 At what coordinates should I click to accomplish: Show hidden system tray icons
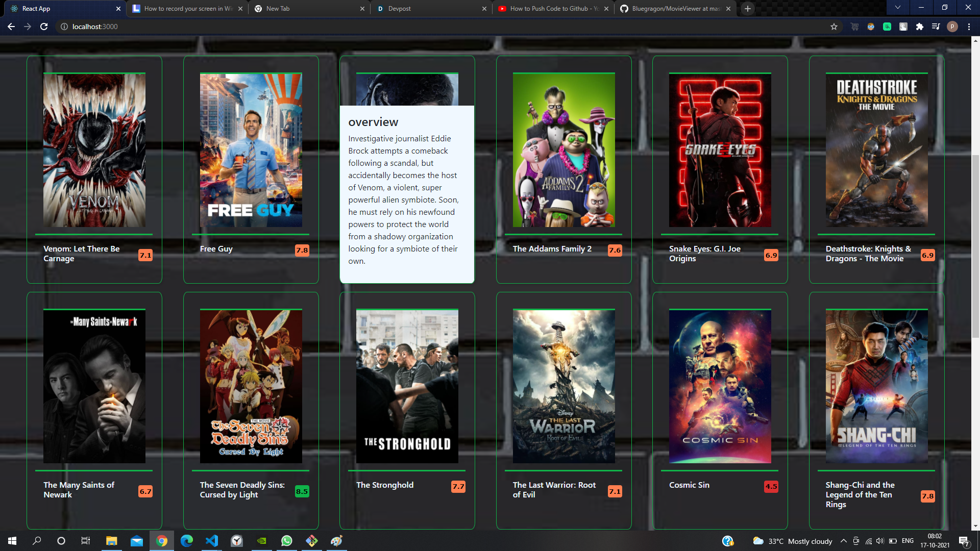click(x=843, y=541)
